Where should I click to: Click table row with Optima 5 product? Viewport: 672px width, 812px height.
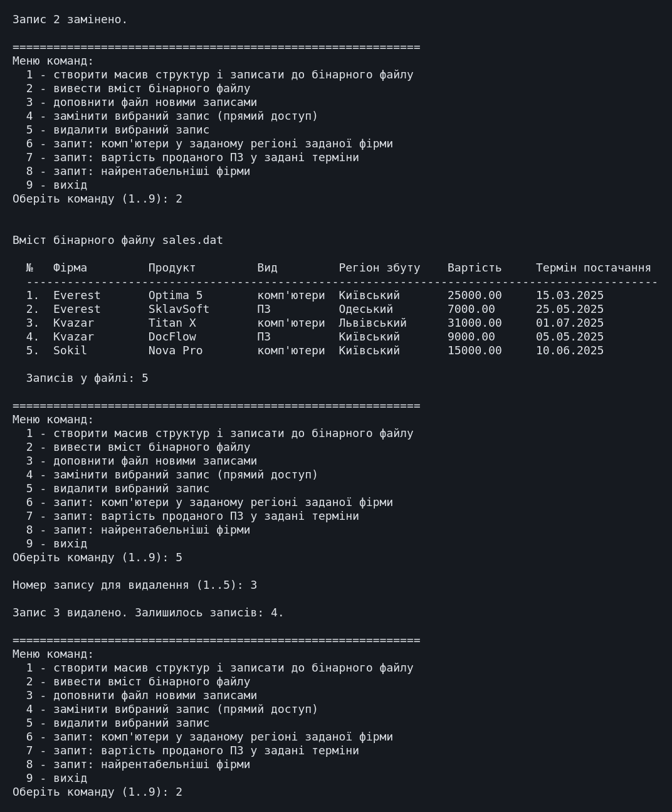pyautogui.click(x=315, y=295)
